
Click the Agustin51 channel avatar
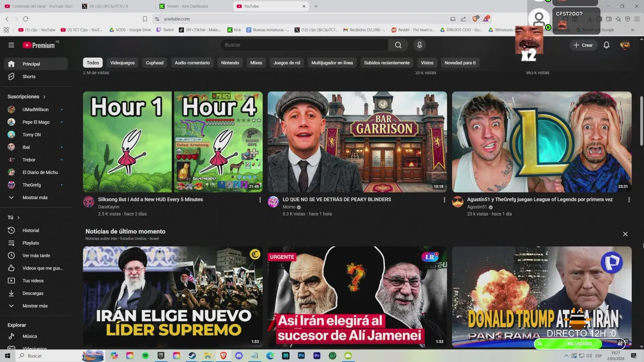click(x=457, y=202)
